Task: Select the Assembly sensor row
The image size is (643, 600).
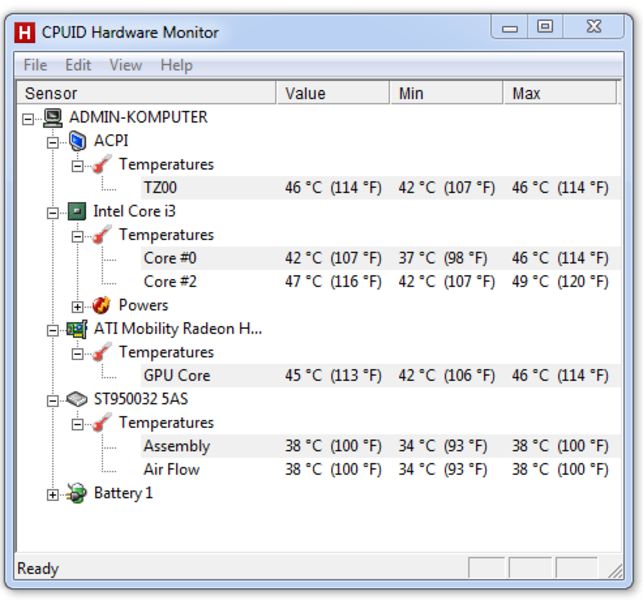Action: (x=381, y=446)
